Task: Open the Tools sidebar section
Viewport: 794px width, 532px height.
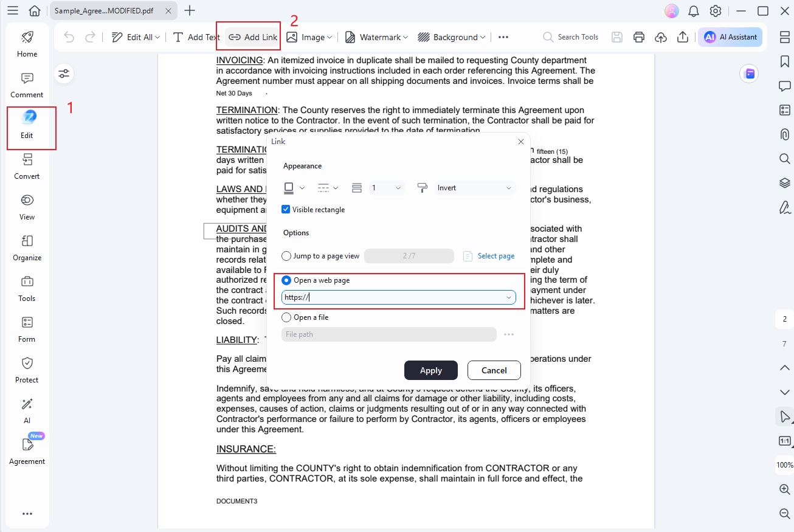Action: [27, 289]
